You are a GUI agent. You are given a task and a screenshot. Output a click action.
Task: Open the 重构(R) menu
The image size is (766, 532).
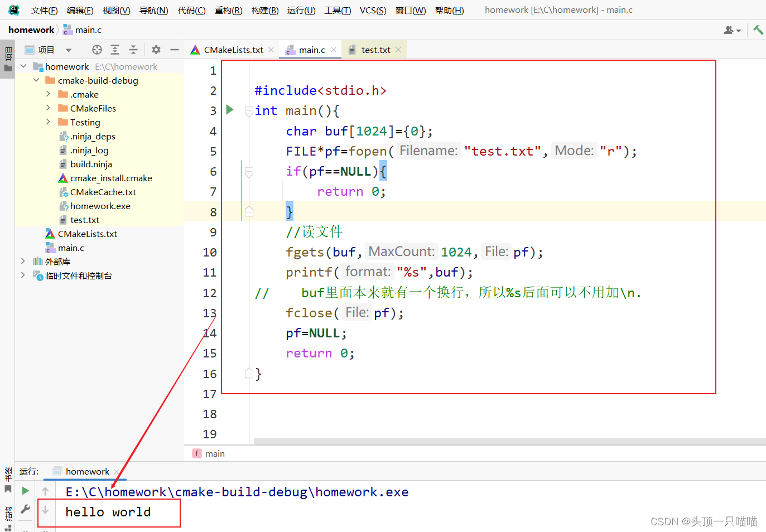(228, 10)
